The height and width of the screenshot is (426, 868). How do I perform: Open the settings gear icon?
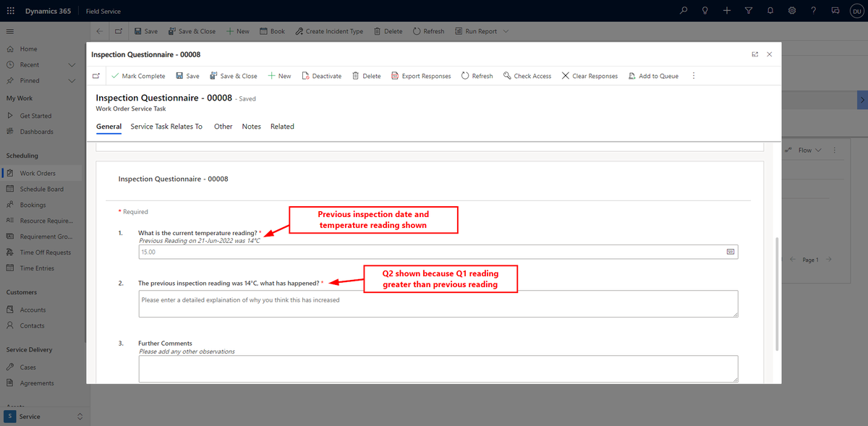[x=792, y=11]
